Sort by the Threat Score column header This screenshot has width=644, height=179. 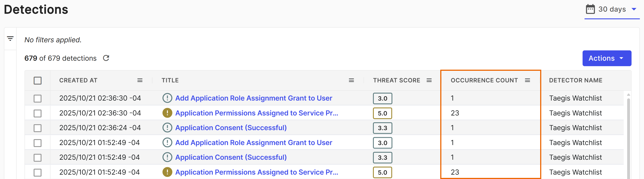click(x=397, y=80)
